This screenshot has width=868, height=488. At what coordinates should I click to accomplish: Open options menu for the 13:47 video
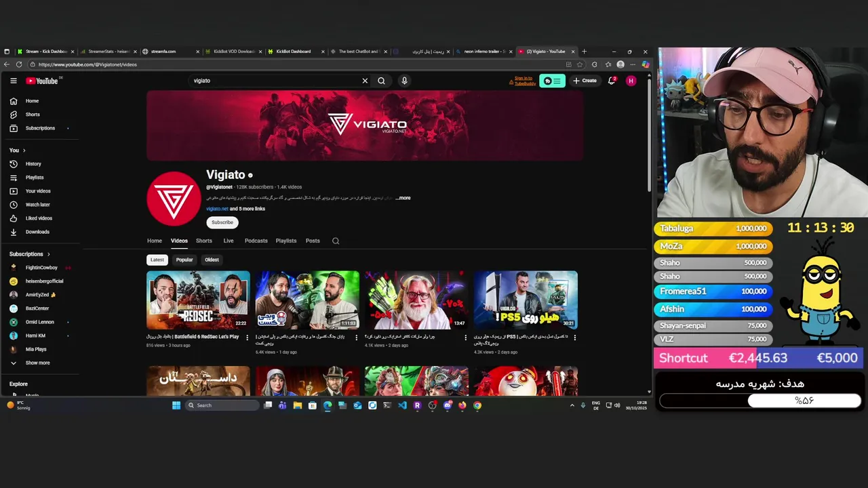click(x=465, y=338)
